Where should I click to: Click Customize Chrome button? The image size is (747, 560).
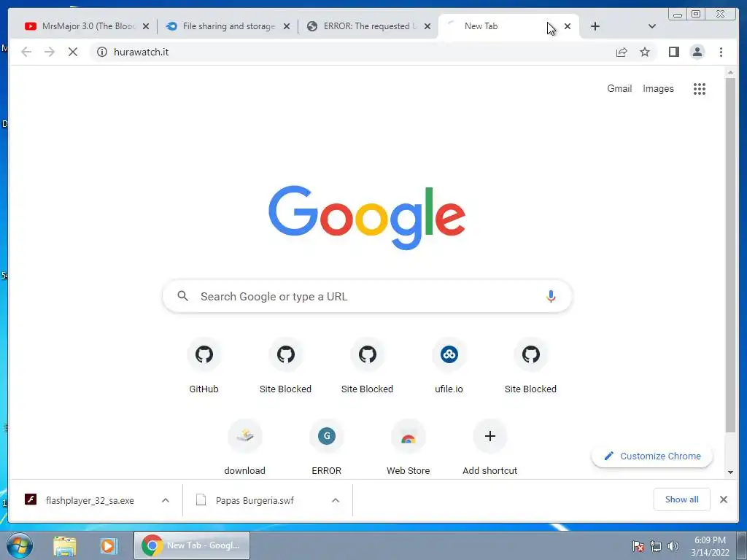point(652,456)
